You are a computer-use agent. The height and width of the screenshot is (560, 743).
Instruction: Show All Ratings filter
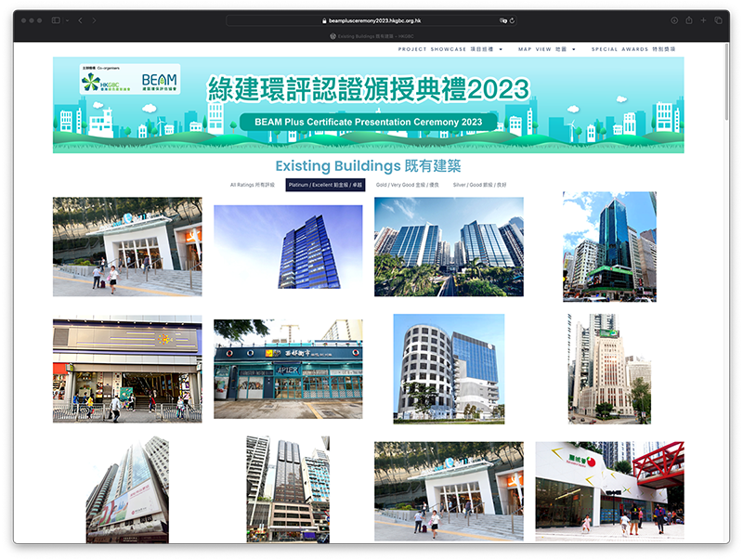tap(252, 185)
